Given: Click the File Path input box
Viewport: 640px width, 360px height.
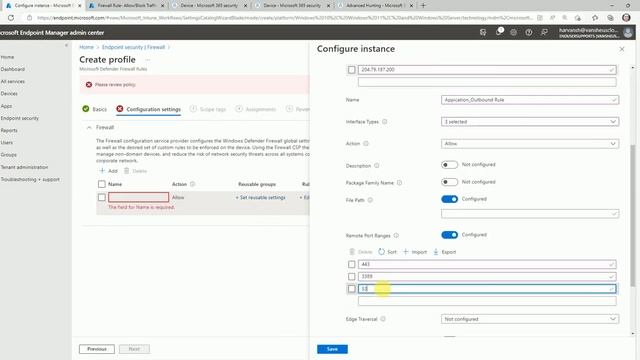Looking at the screenshot, I should point(530,214).
